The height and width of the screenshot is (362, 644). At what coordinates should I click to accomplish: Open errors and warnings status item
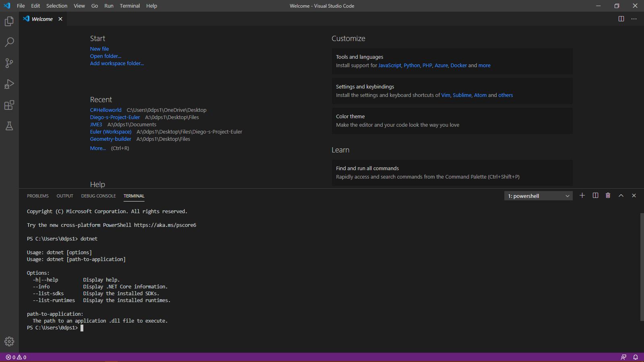click(16, 357)
